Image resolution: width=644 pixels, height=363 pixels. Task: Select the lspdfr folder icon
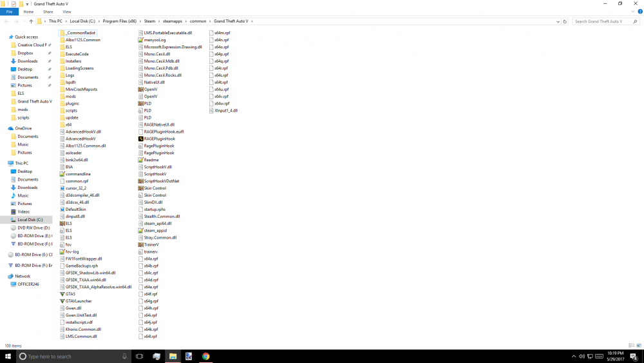pyautogui.click(x=62, y=83)
